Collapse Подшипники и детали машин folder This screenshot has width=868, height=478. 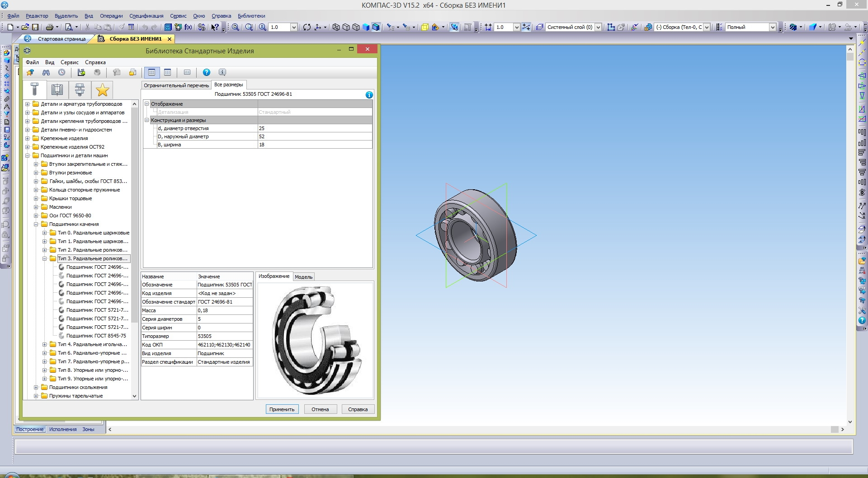28,155
